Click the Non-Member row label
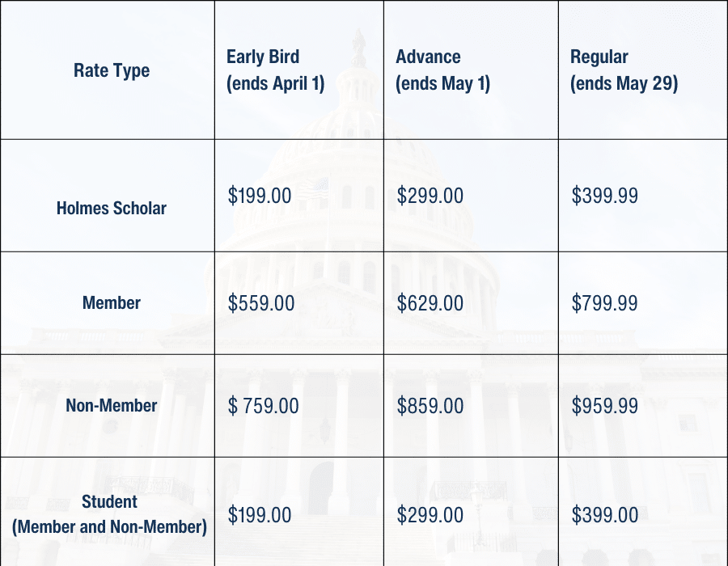 click(112, 405)
